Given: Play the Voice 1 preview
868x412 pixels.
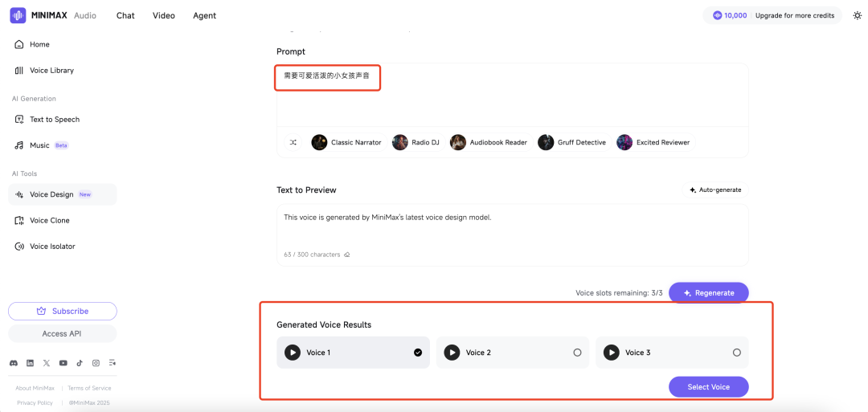Looking at the screenshot, I should click(293, 353).
